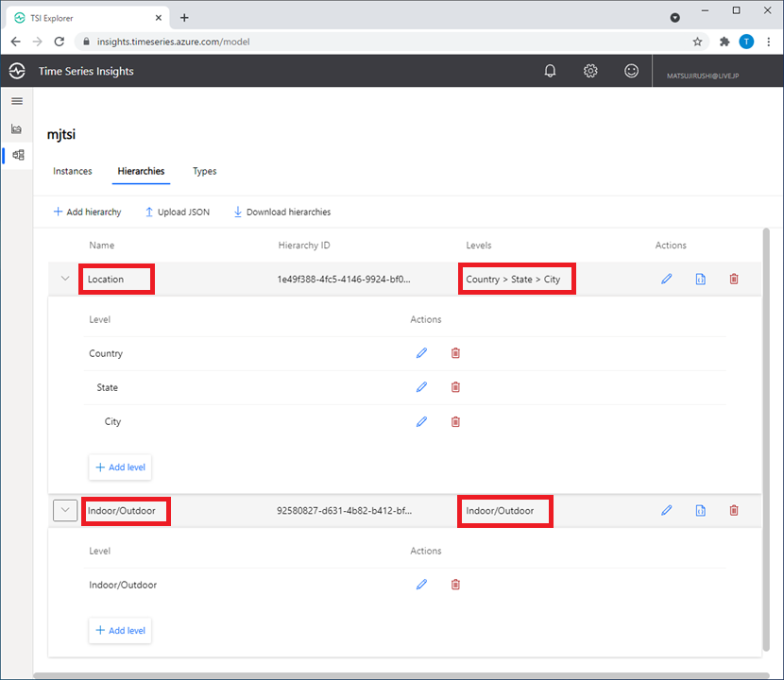Click Hierarchy ID 92580827-d631-4b82-b412-bf...

pos(344,511)
